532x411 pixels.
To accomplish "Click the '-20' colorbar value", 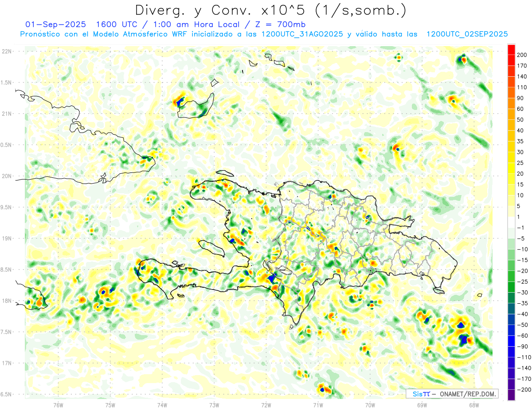I will [x=523, y=271].
